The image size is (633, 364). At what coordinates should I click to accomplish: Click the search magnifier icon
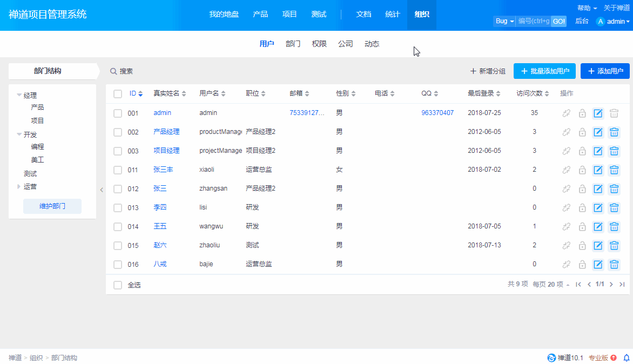(x=113, y=71)
